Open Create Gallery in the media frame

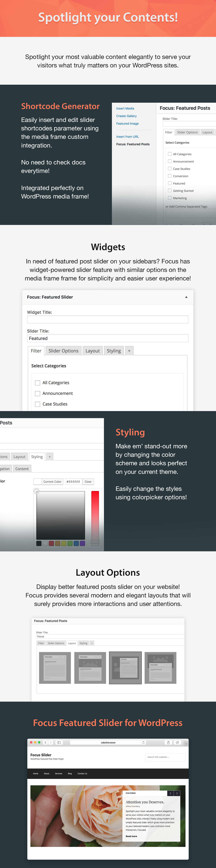point(126,116)
